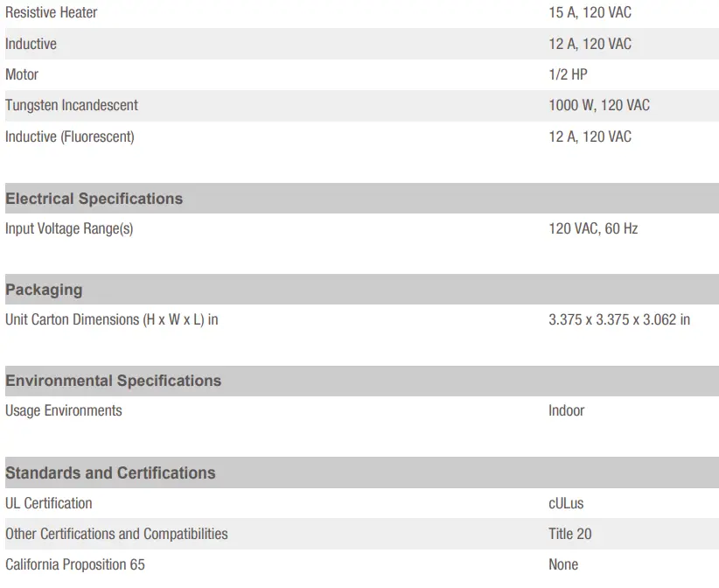Select the 1000 W, 120 VAC value
719x588 pixels.
pyautogui.click(x=599, y=105)
